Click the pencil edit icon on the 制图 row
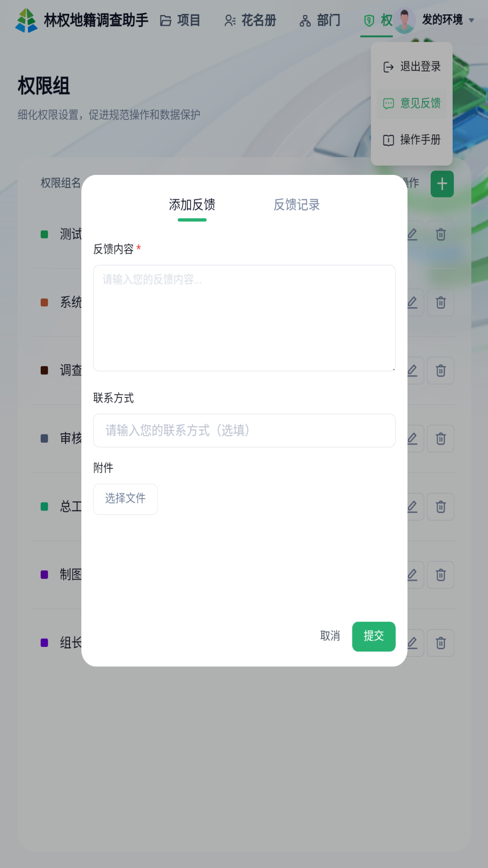488x868 pixels. [x=413, y=575]
